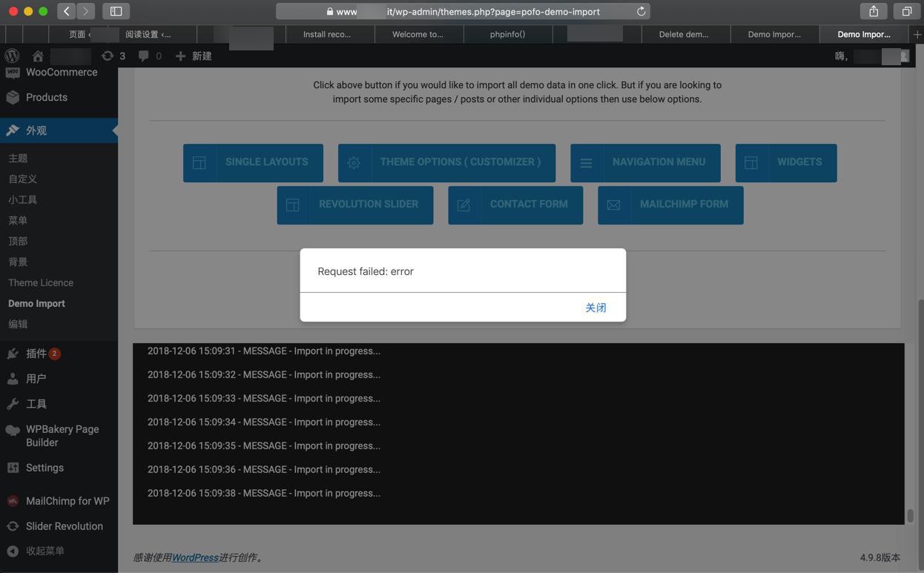Click layout icon on SINGLE LAYOUTS button
Screen dimensions: 924x573
199,162
